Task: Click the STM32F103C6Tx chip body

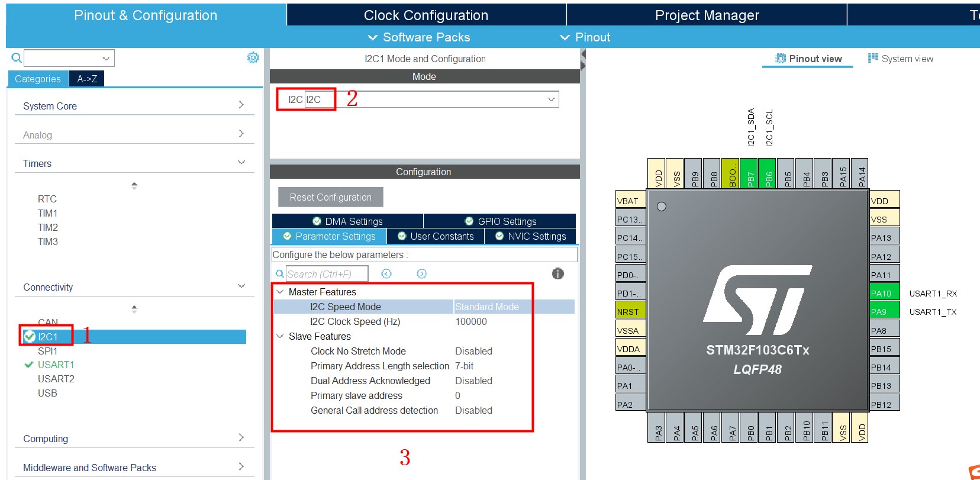Action: click(x=757, y=300)
